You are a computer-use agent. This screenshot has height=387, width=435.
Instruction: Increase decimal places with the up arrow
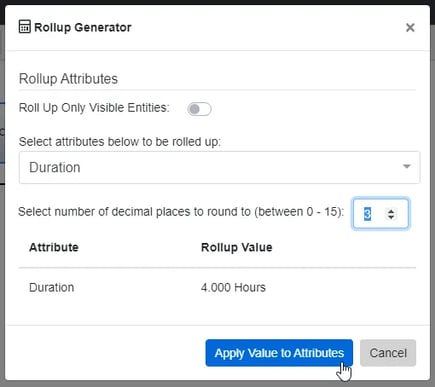click(391, 211)
